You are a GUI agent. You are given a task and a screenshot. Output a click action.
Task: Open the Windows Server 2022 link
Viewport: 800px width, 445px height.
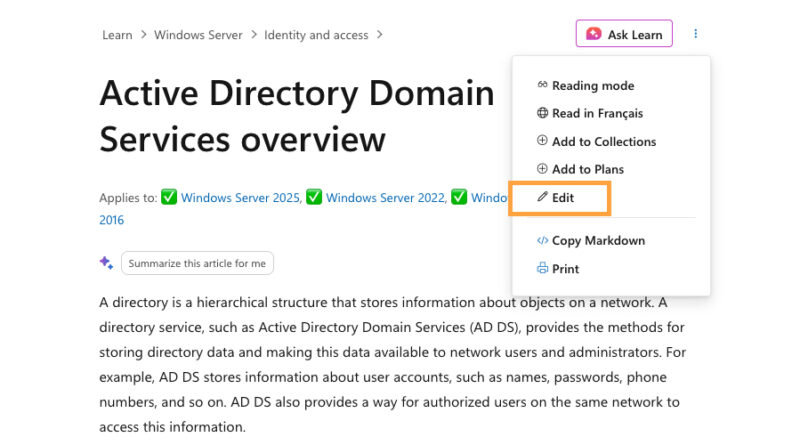[385, 198]
